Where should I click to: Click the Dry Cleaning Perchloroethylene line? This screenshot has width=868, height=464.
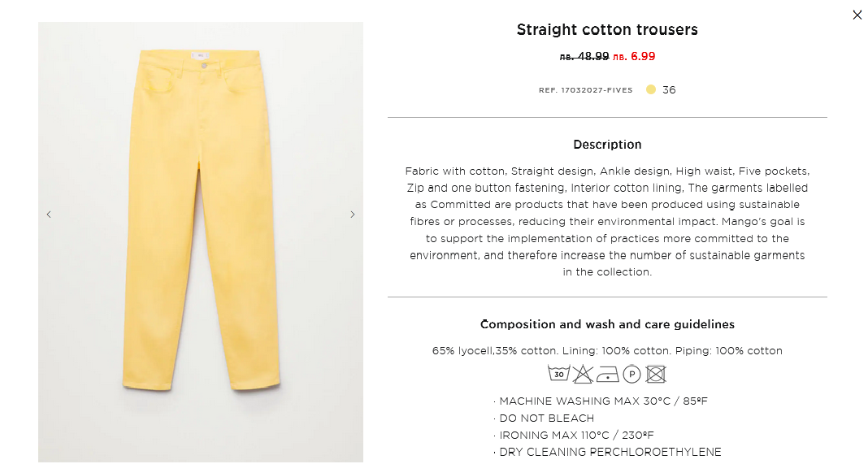tap(610, 452)
